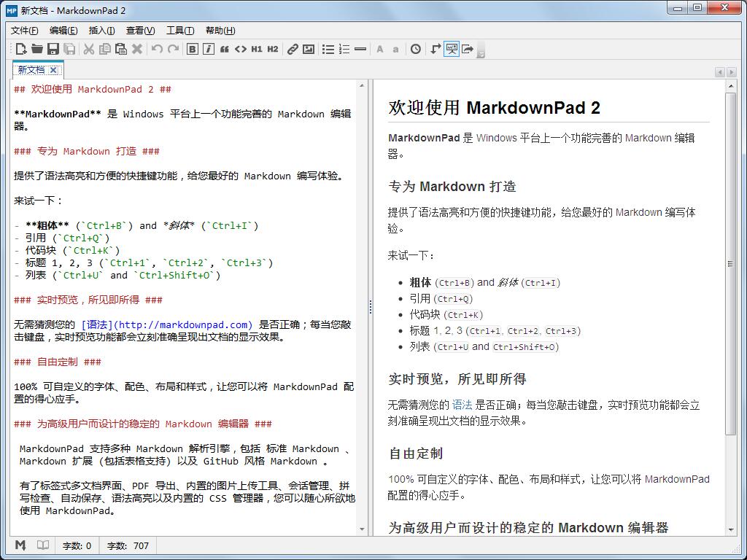
Task: Click the preview title '欢迎使用 MarkdownPad 2'
Action: click(494, 108)
